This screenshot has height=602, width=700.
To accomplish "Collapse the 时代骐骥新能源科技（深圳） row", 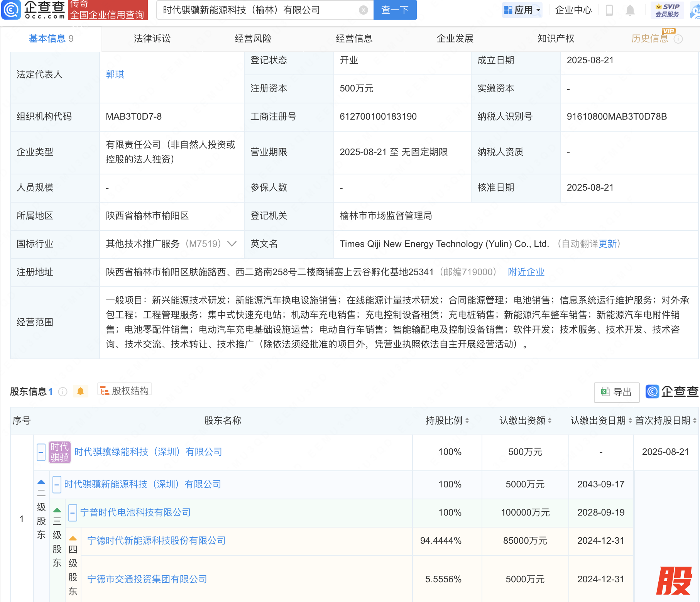I will coord(57,484).
